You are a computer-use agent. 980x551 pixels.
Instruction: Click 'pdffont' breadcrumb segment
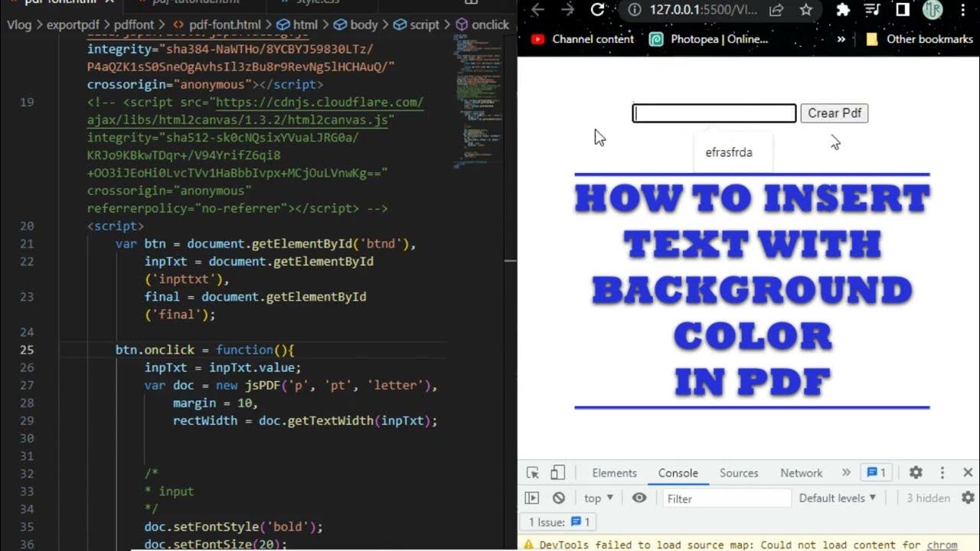click(135, 24)
